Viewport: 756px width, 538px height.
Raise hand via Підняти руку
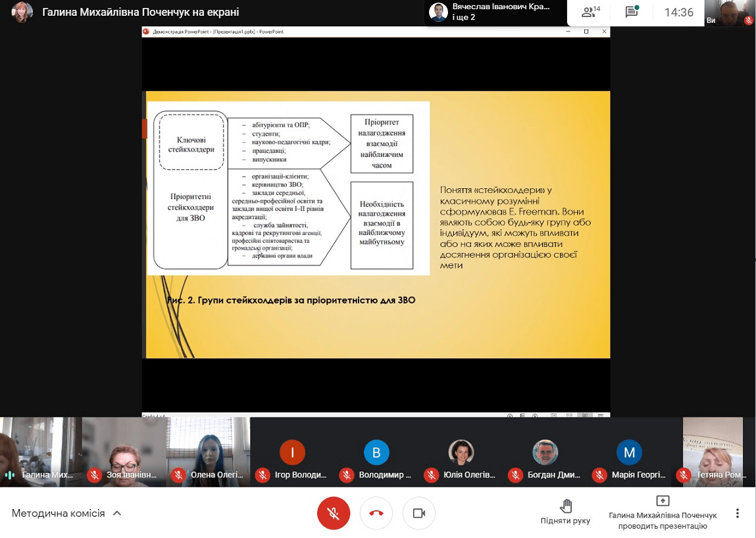(x=566, y=512)
